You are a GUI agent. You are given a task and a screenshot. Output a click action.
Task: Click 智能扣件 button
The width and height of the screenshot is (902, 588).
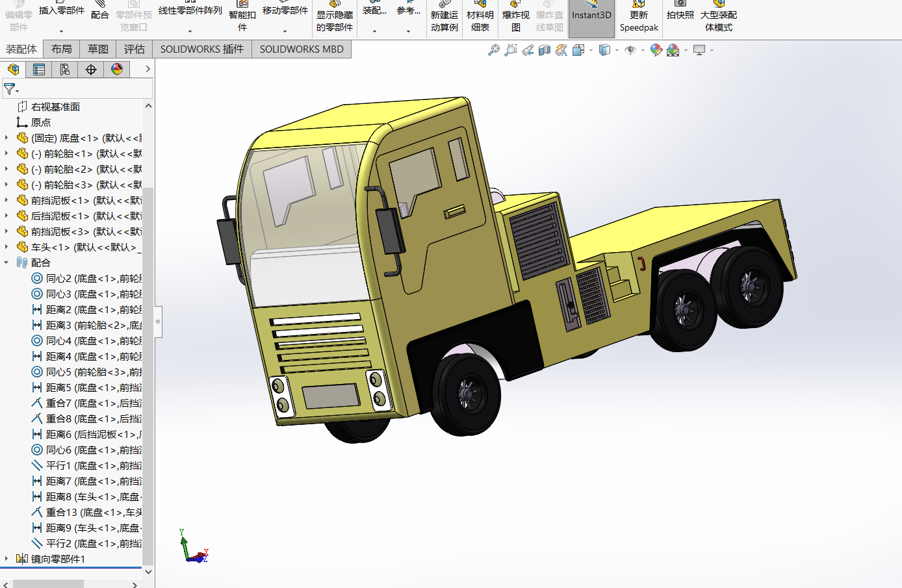click(x=242, y=18)
